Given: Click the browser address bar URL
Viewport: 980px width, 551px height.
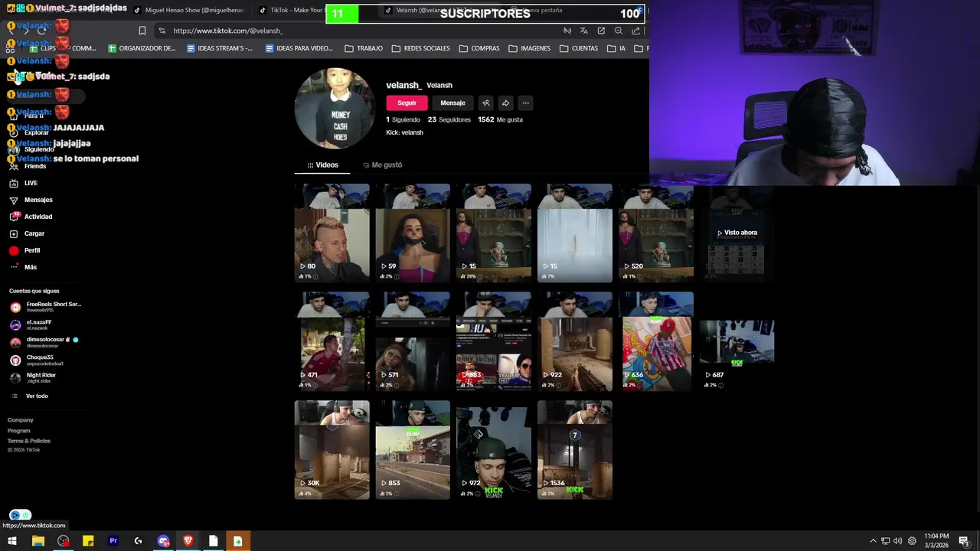Looking at the screenshot, I should click(228, 31).
